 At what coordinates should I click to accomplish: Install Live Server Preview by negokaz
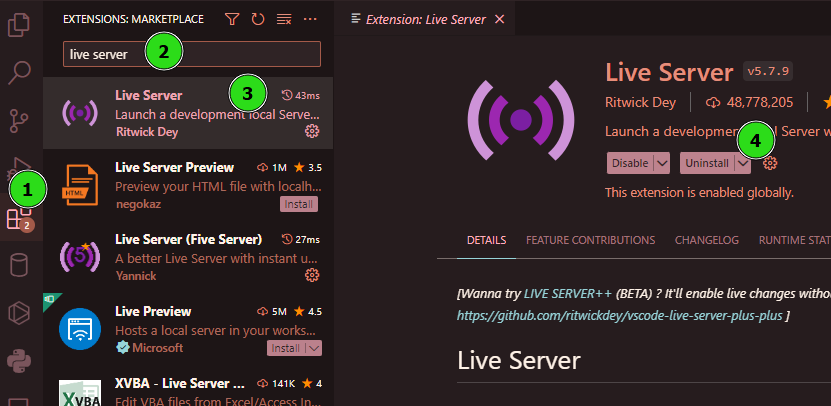point(299,204)
